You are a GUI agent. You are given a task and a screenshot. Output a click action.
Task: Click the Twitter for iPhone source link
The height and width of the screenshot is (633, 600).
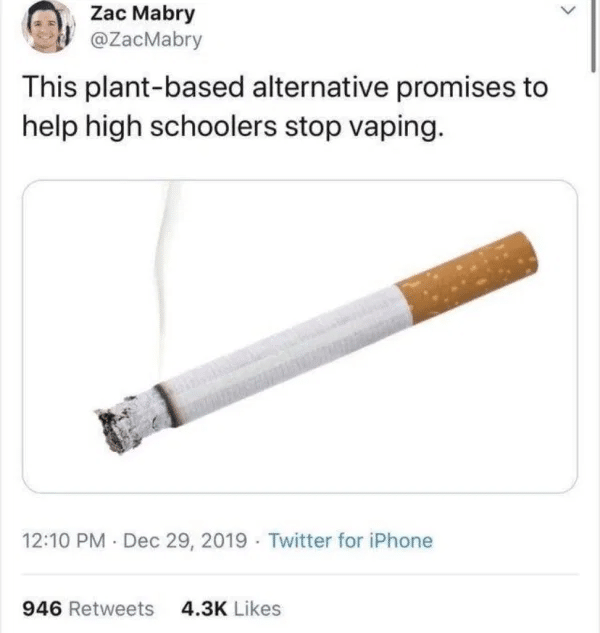coord(350,540)
